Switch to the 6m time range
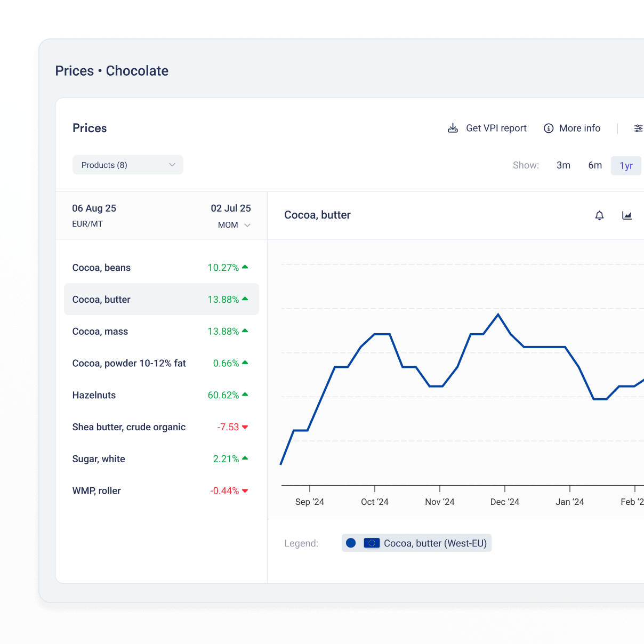Viewport: 644px width, 644px height. click(595, 165)
